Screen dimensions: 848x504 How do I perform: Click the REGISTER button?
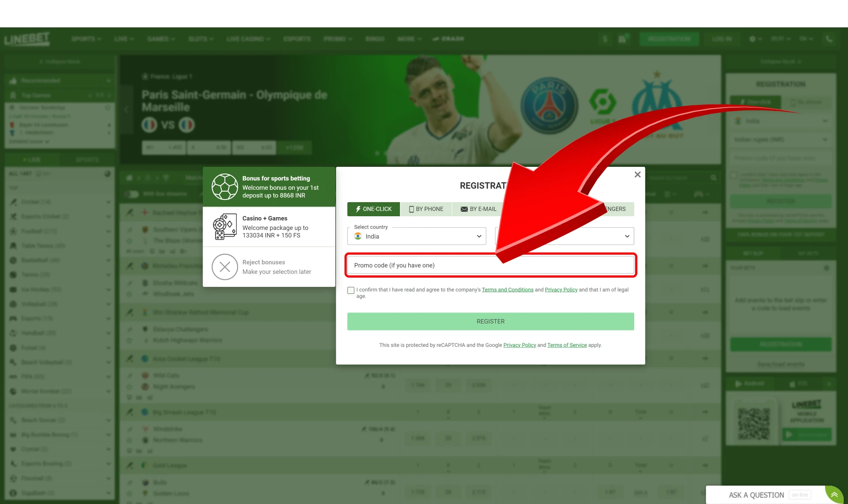[x=490, y=321]
